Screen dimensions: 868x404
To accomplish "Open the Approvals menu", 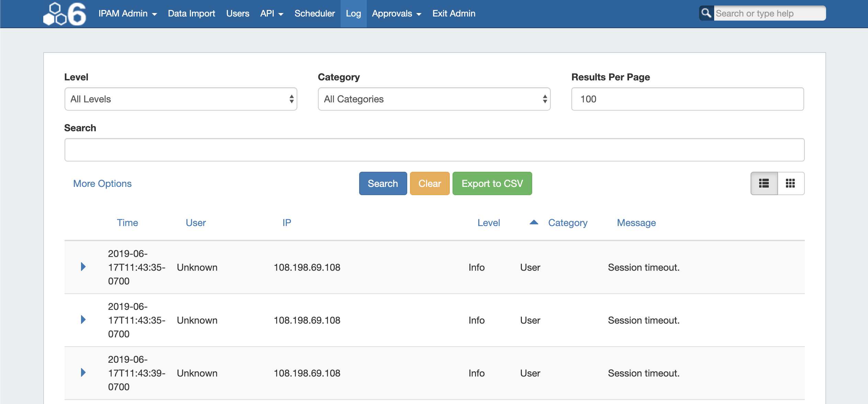I will coord(396,13).
